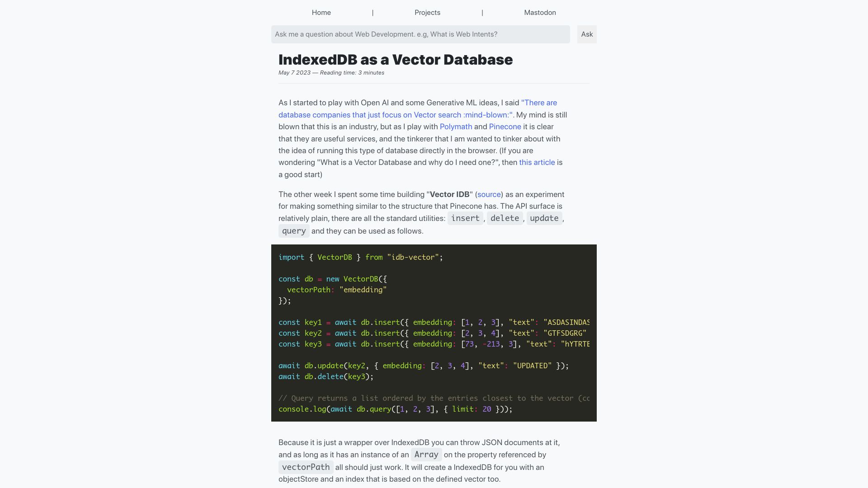This screenshot has height=488, width=868.
Task: Click the article title heading
Action: pos(396,60)
